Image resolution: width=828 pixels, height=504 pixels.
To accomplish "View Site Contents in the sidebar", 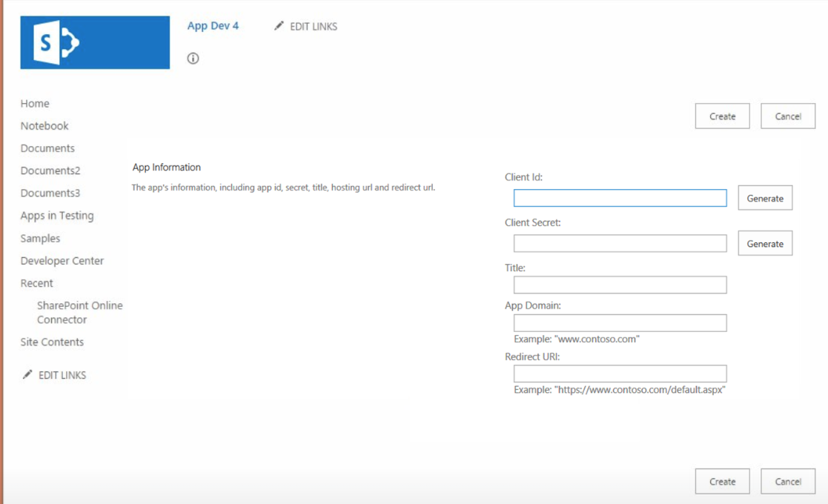I will (52, 342).
